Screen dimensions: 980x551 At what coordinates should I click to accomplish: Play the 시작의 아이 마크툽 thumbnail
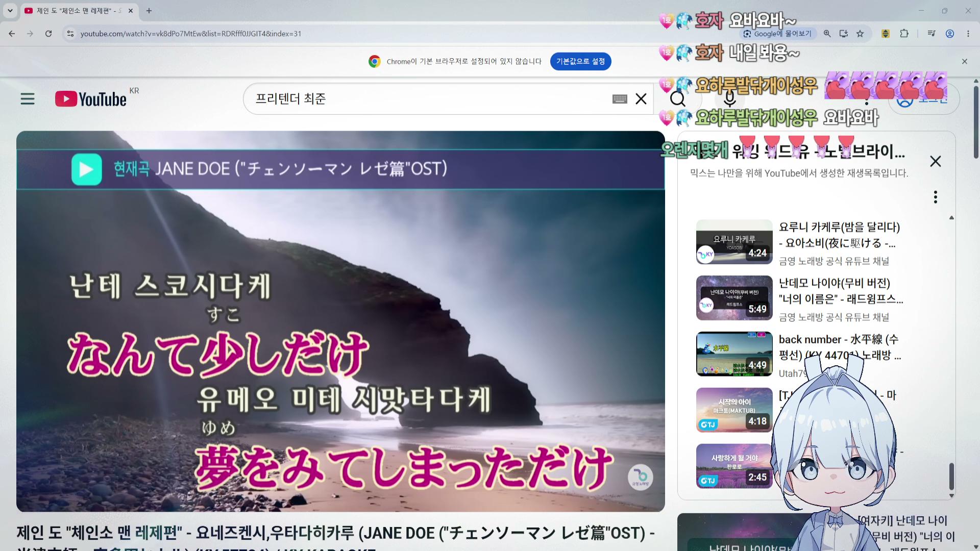734,410
